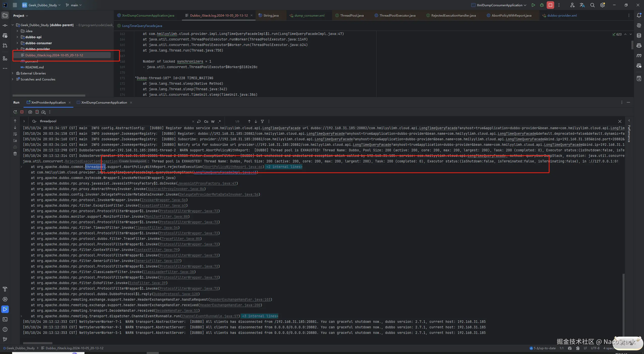This screenshot has height=354, width=644.
Task: Take thread dump with camera icon
Action: point(30,112)
